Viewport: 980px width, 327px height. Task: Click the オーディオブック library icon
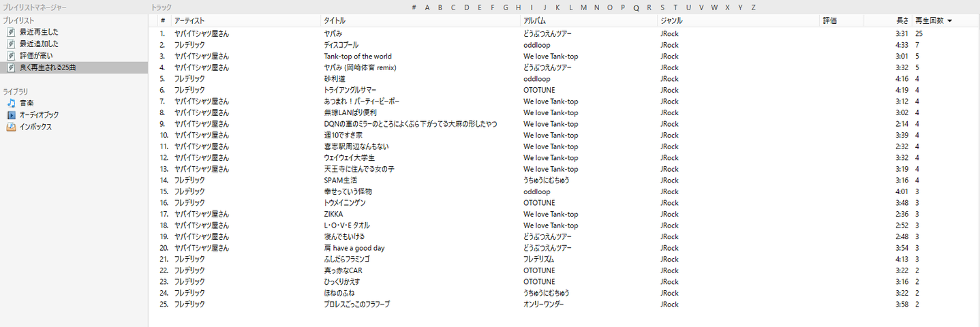(11, 114)
